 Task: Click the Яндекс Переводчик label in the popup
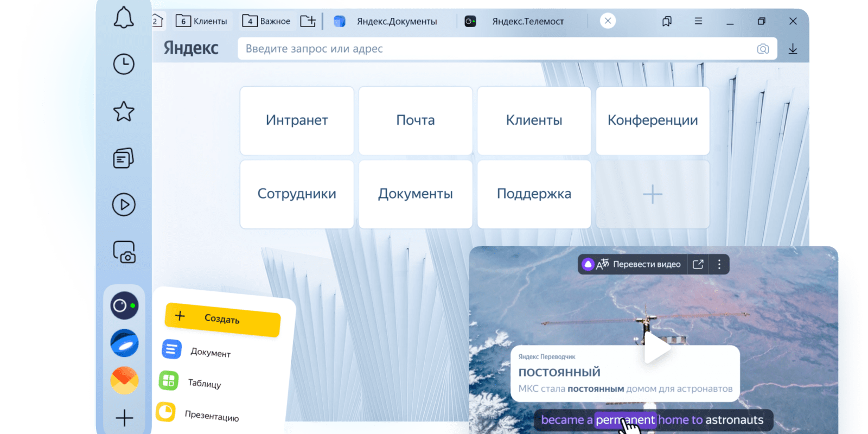546,357
